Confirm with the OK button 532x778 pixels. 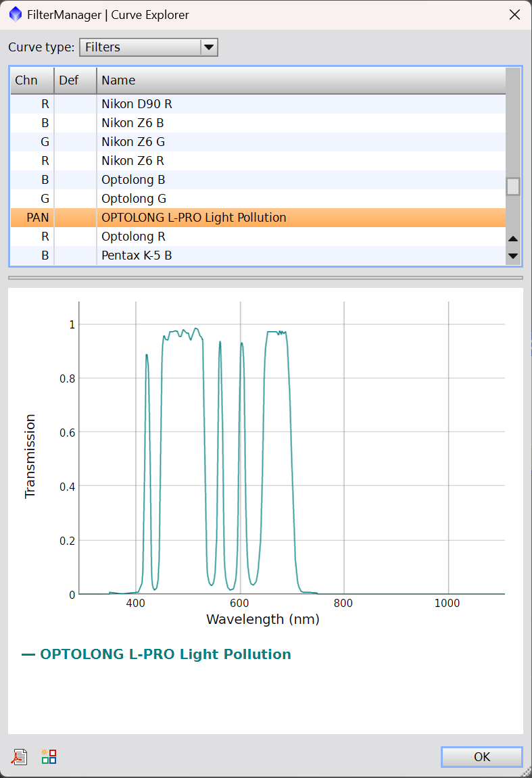point(482,756)
